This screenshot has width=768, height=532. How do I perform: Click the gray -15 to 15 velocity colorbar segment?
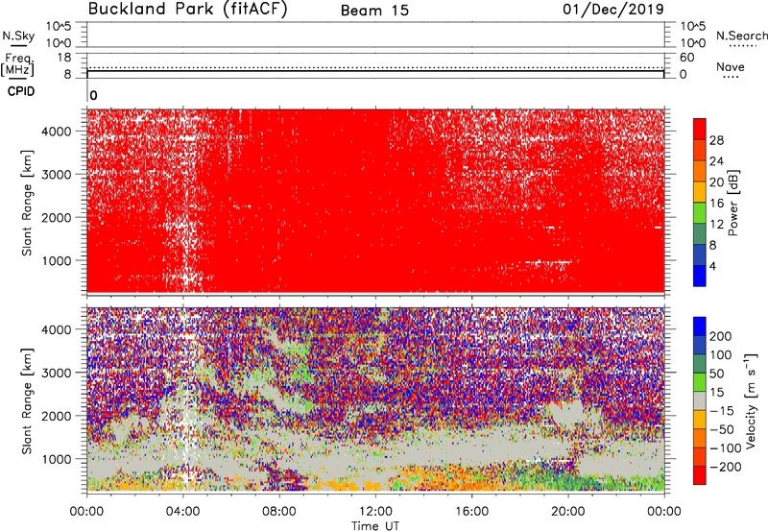point(700,400)
